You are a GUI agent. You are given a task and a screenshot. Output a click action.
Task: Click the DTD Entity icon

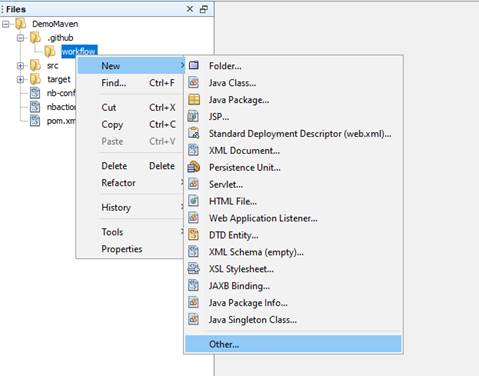click(x=194, y=235)
